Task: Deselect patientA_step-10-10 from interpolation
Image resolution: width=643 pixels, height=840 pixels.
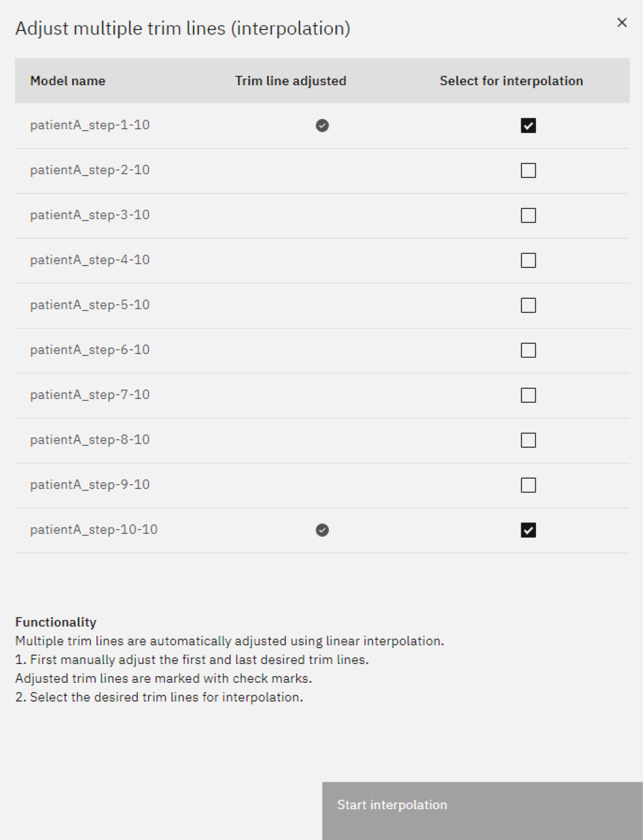Action: coord(528,531)
